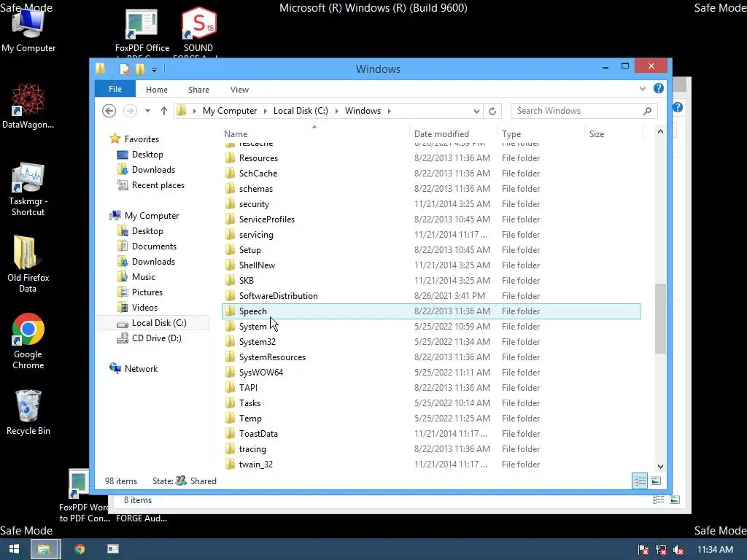
Task: Open Action Center flag in system tray
Action: [x=643, y=550]
